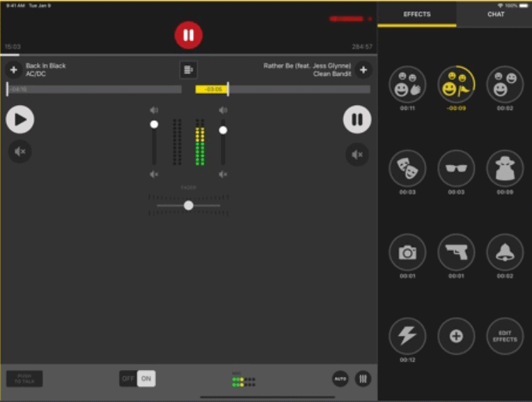Add a track to the left deck
532x402 pixels.
click(x=13, y=70)
